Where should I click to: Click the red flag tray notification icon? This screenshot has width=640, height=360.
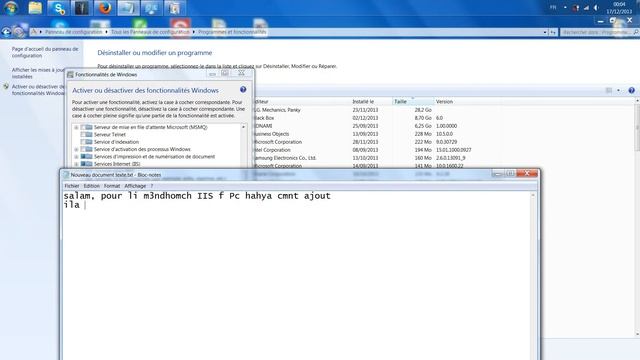[x=576, y=8]
